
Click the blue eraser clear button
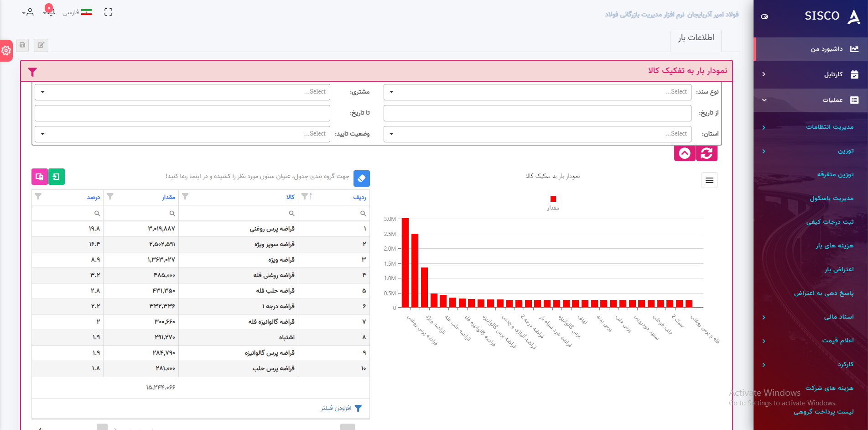click(362, 178)
